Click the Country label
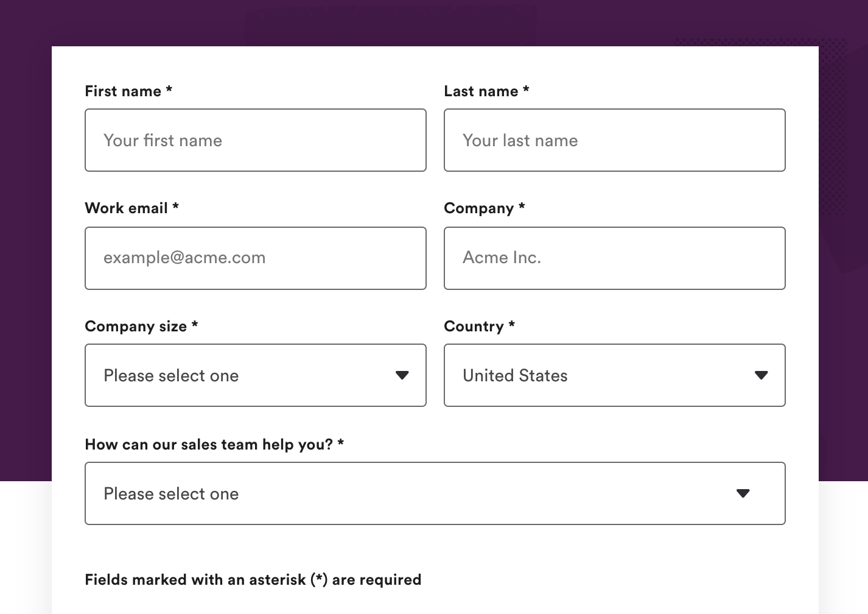Screen dimensions: 868x614 click(x=479, y=326)
